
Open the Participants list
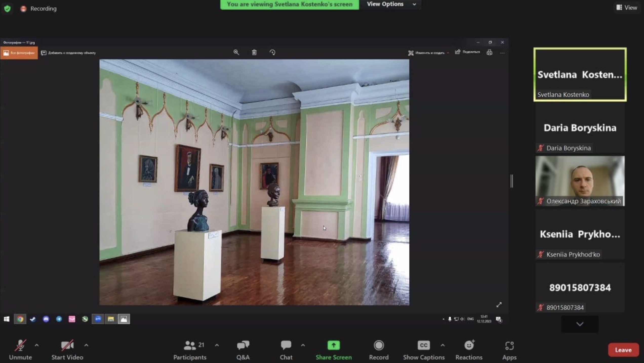click(x=190, y=350)
